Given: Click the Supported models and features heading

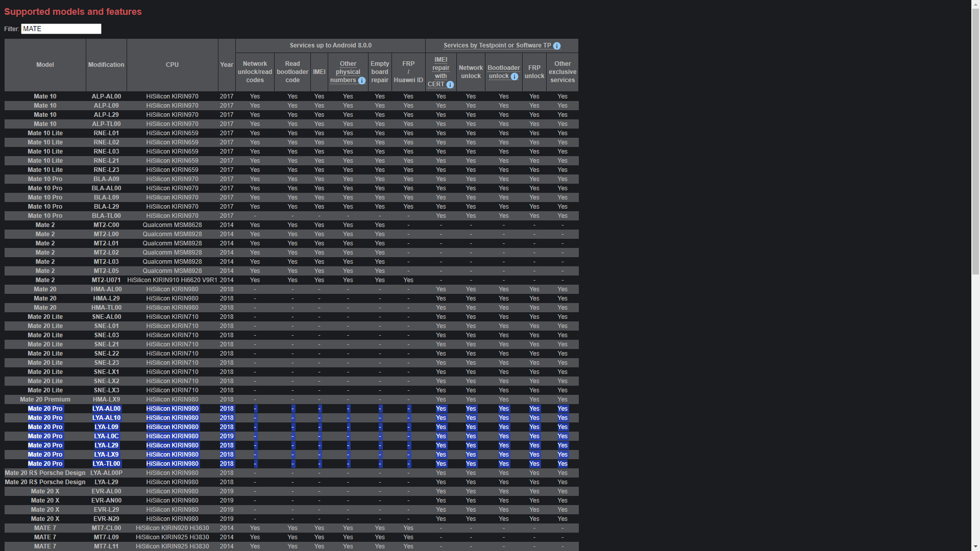Looking at the screenshot, I should [x=72, y=11].
